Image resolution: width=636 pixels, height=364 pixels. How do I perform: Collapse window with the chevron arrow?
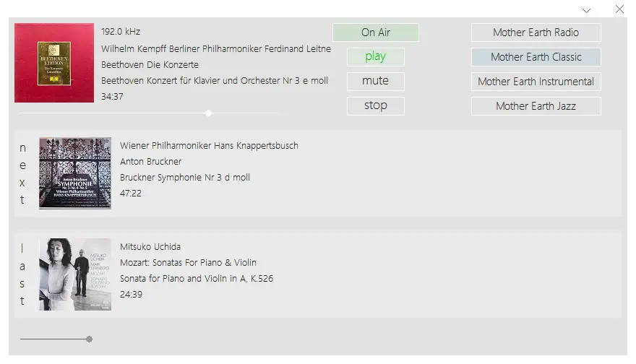click(586, 11)
